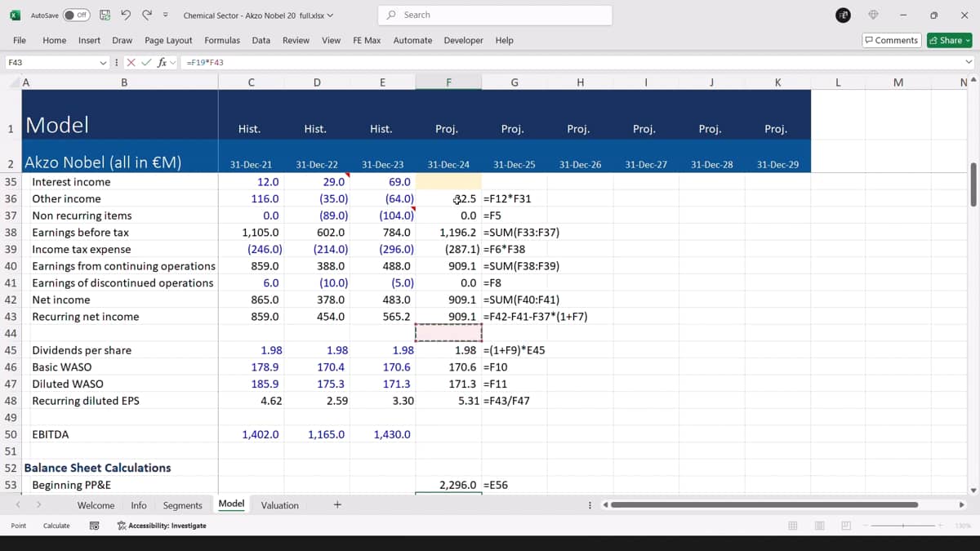Add a new sheet with plus
The width and height of the screenshot is (980, 551).
click(337, 504)
